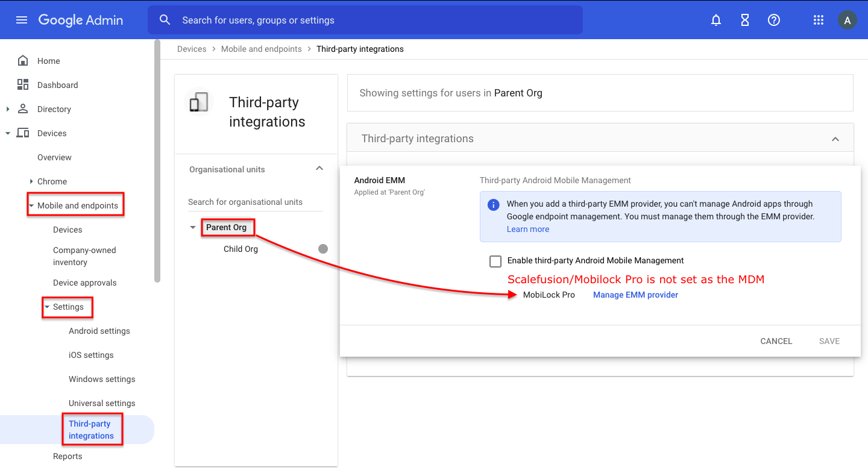Open the hourglass tasks icon
The width and height of the screenshot is (868, 476).
coord(745,20)
